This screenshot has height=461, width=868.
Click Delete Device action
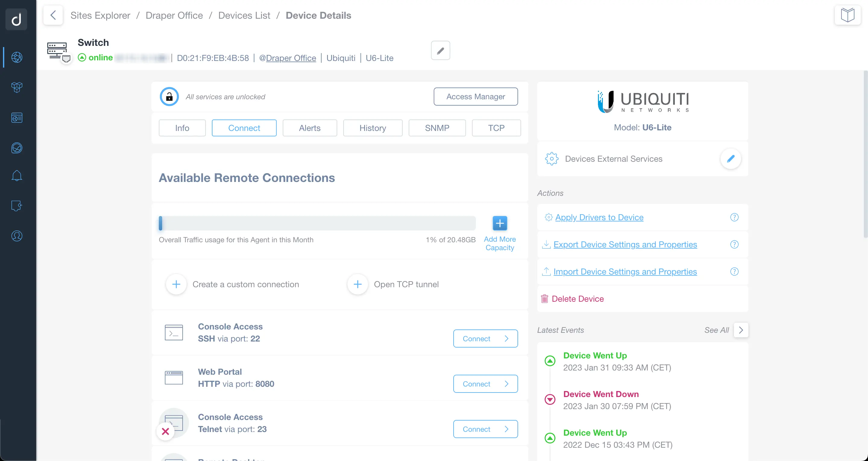577,298
